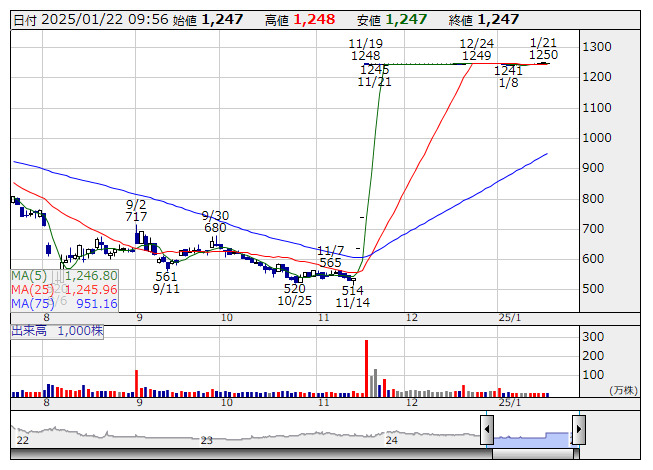653x470 pixels.
Task: Click the 520 10/25 low annotation
Action: point(294,294)
